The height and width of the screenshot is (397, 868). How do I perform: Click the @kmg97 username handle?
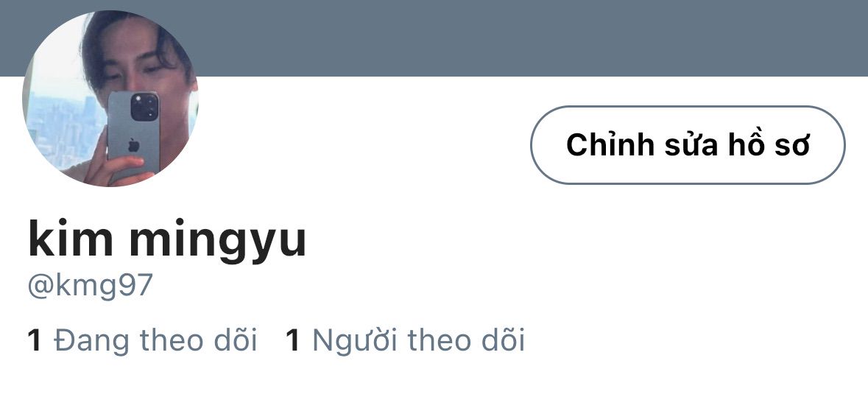91,286
